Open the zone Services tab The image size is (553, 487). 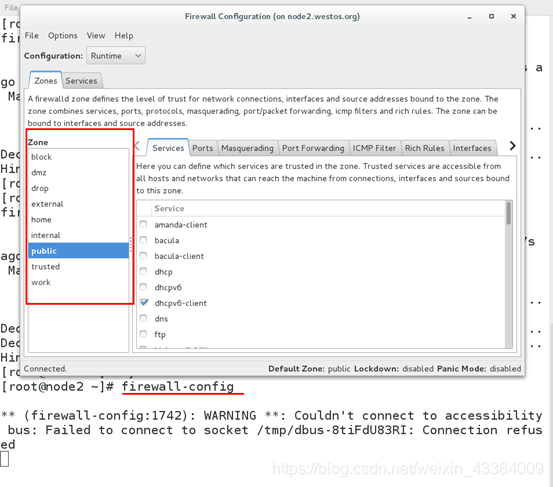tap(168, 148)
